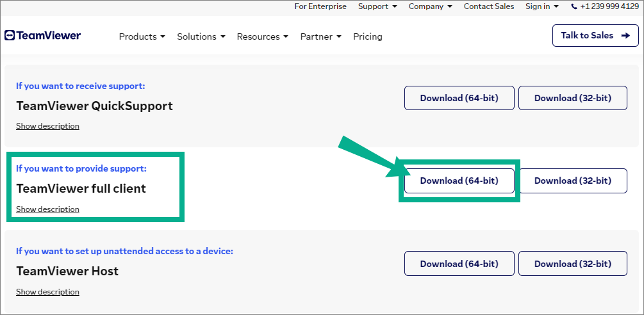The height and width of the screenshot is (315, 644).
Task: Show description for TeamViewer Host
Action: (47, 291)
